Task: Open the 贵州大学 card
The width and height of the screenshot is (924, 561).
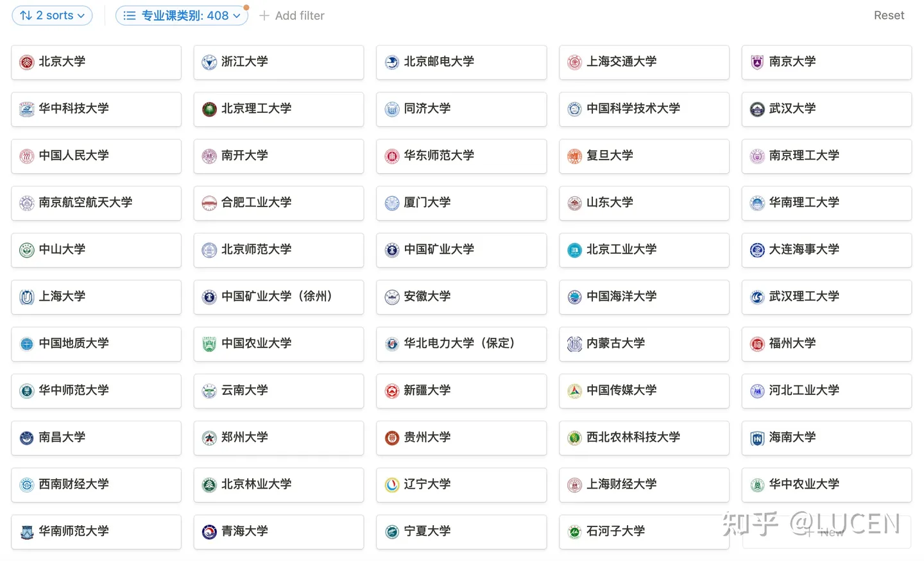Action: pos(461,438)
